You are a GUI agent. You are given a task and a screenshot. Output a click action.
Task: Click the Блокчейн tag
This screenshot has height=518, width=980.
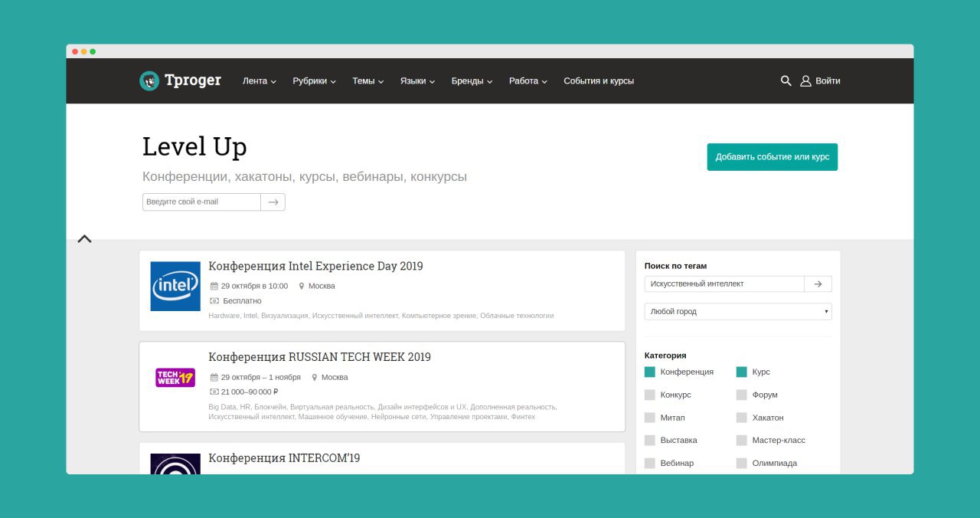[271, 407]
